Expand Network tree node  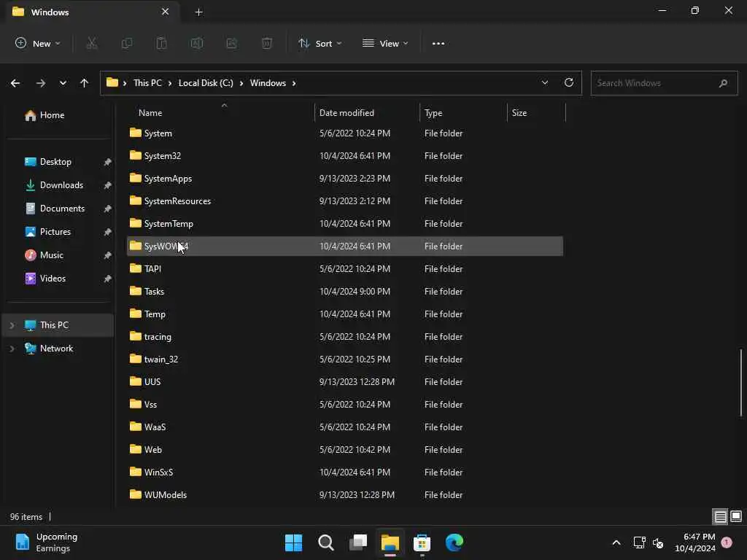point(12,349)
